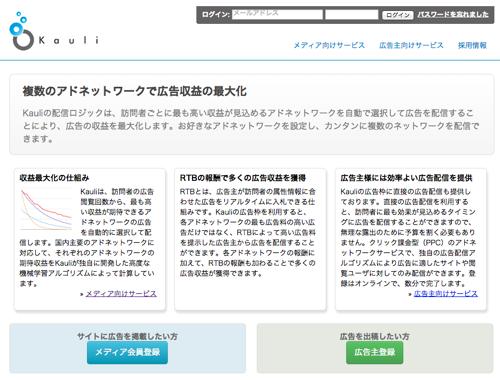
Task: Click card title 広告主様には効率よい広告配信を提供
Action: click(x=406, y=178)
